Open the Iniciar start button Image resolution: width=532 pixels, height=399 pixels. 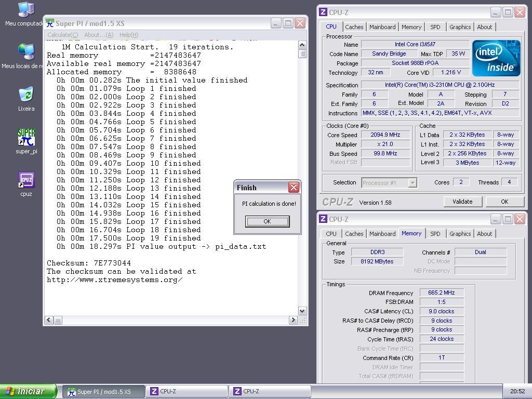(29, 391)
